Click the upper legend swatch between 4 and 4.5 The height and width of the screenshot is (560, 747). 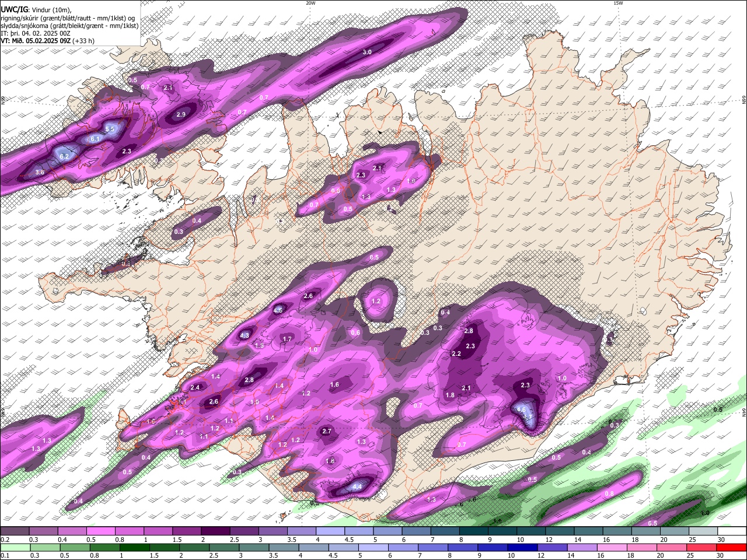(330, 531)
